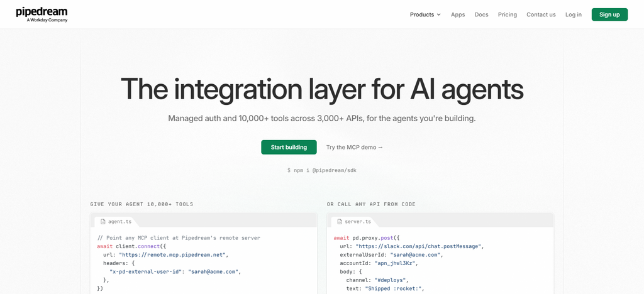Click the Managed auth subtitle text

pos(322,119)
